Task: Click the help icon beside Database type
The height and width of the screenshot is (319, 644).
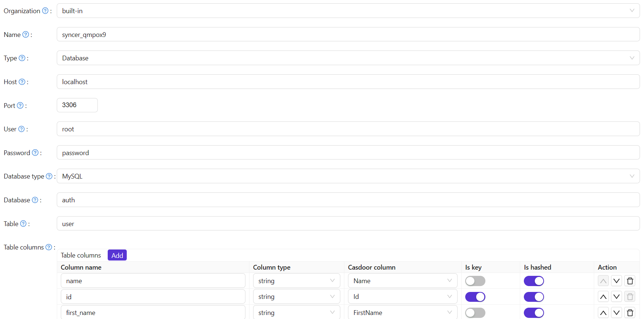Action: (49, 176)
